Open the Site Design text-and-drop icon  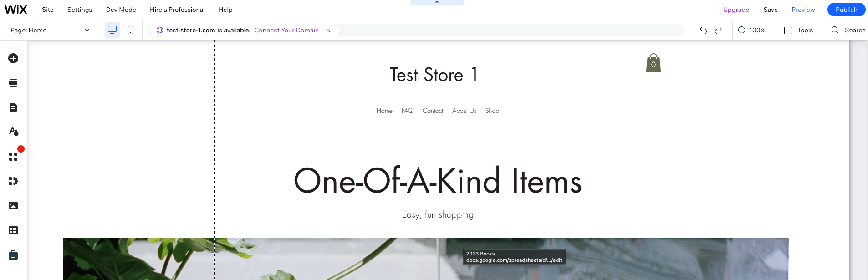click(14, 132)
